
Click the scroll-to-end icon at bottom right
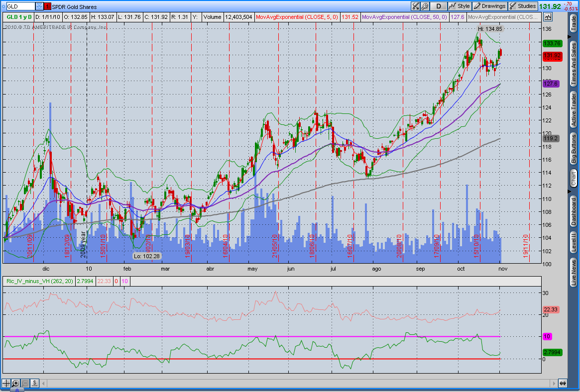(562, 384)
